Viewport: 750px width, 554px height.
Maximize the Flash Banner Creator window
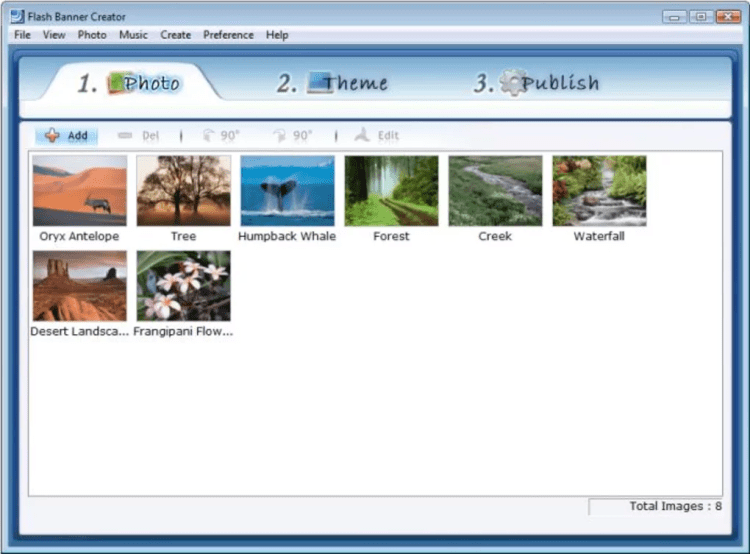[x=701, y=17]
